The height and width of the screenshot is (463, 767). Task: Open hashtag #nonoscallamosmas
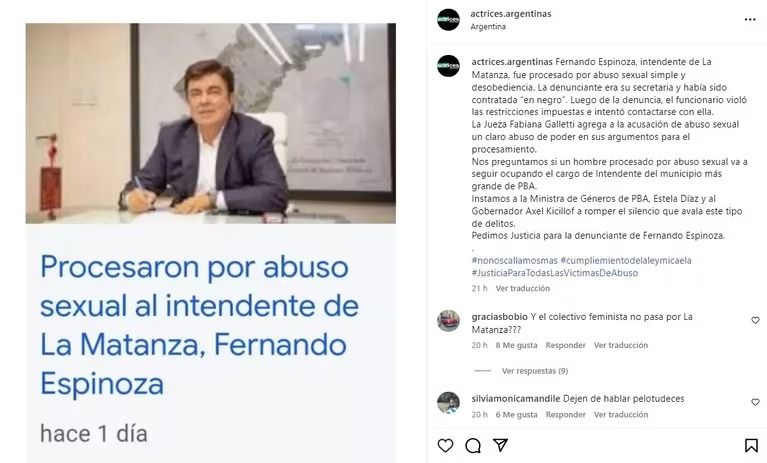point(515,261)
